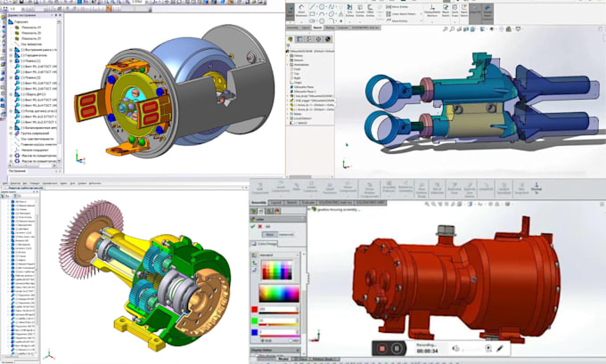Select the HSV radio button in Color panel
This screenshot has height=364, width=606.
point(291,341)
